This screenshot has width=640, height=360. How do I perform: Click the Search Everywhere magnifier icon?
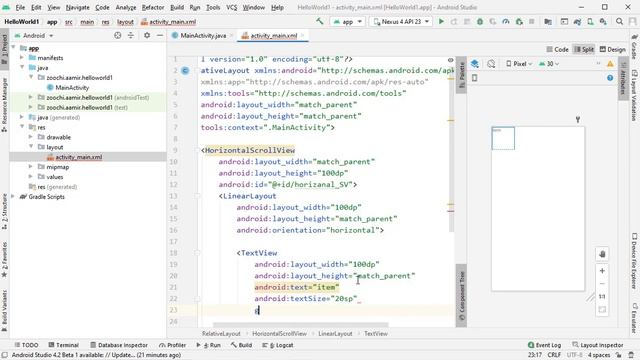click(x=619, y=21)
